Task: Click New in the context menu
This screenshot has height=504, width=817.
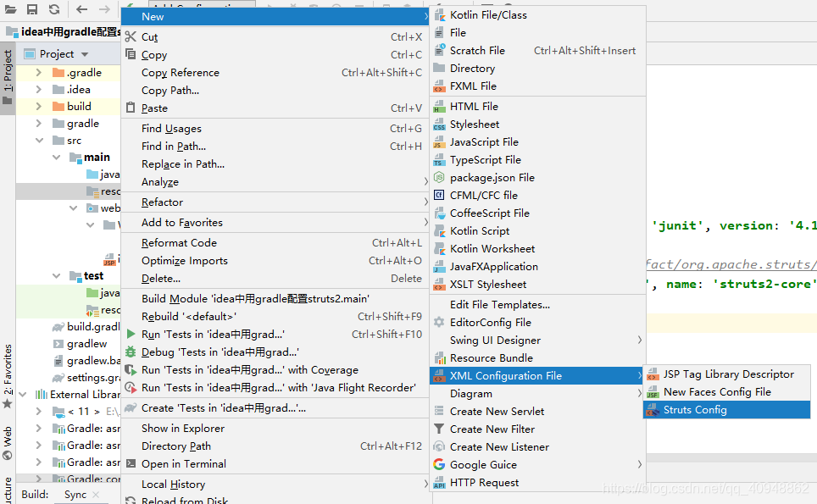Action: (x=275, y=17)
